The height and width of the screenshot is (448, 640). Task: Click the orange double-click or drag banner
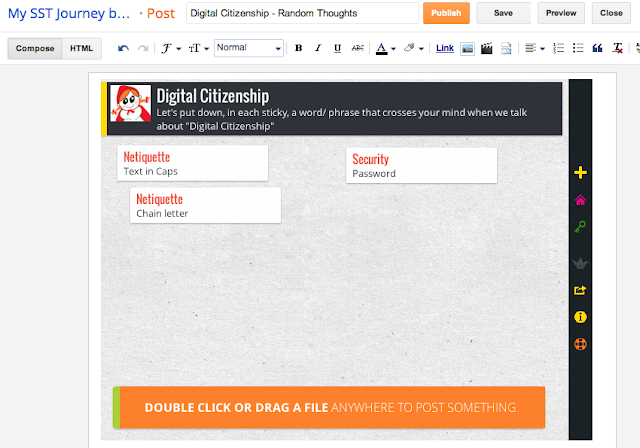(329, 407)
